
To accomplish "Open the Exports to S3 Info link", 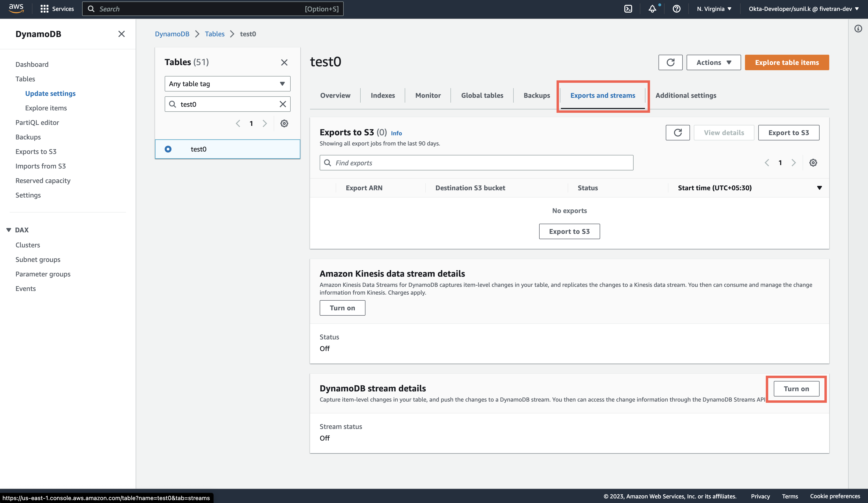I will tap(396, 133).
